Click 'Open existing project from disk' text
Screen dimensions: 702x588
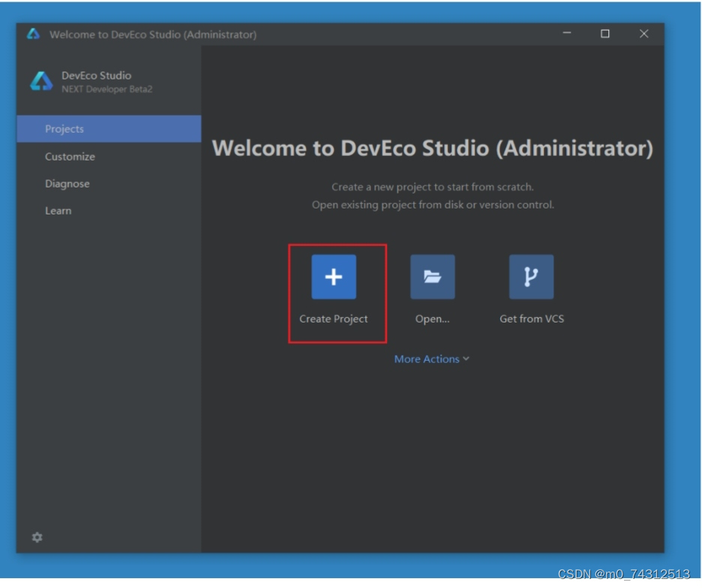pos(433,205)
